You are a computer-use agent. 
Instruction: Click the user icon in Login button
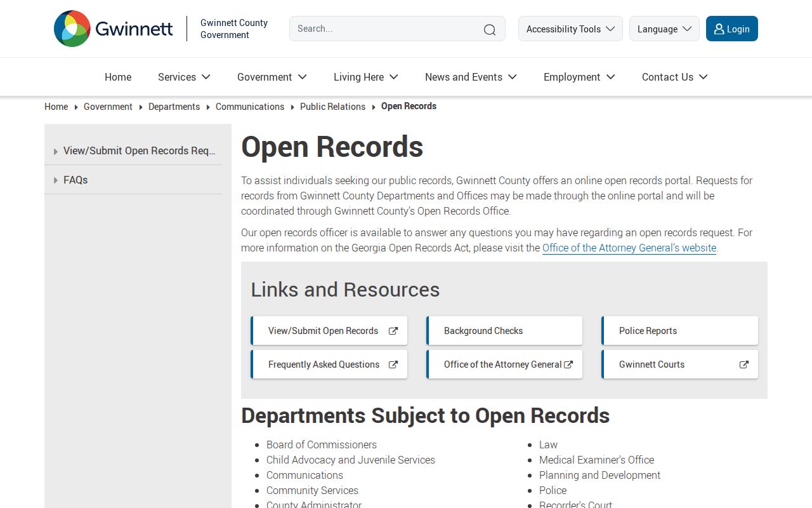coord(719,29)
